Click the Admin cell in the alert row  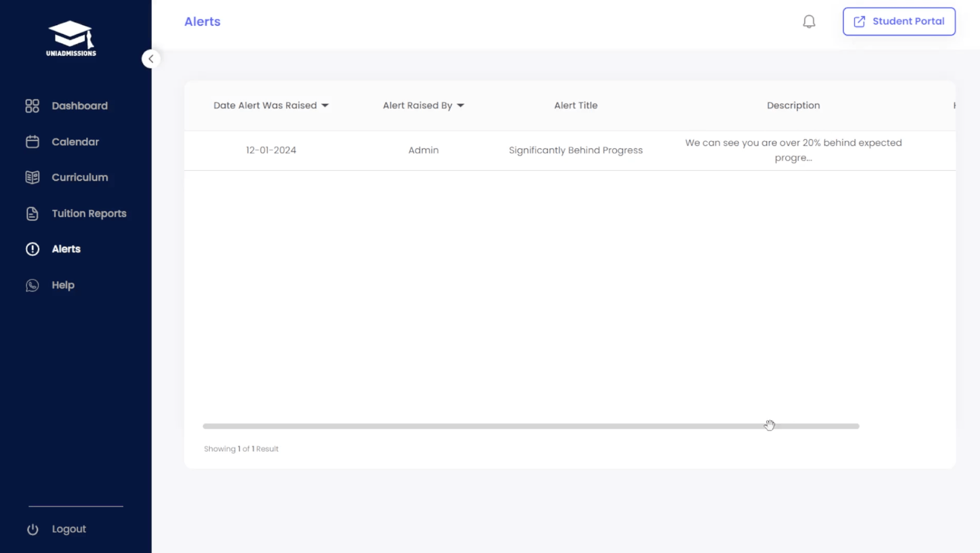423,150
